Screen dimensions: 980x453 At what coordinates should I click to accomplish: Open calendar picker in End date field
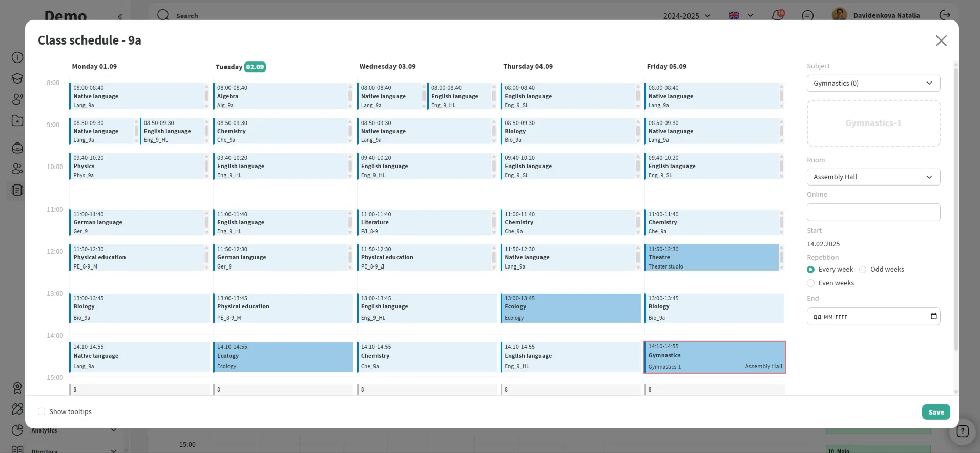(933, 316)
